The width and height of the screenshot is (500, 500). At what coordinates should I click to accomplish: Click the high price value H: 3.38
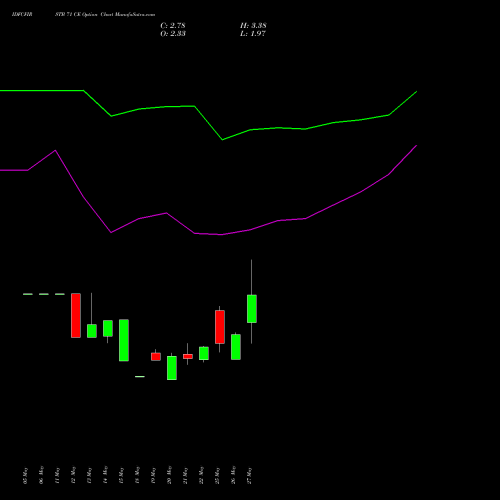click(x=253, y=26)
